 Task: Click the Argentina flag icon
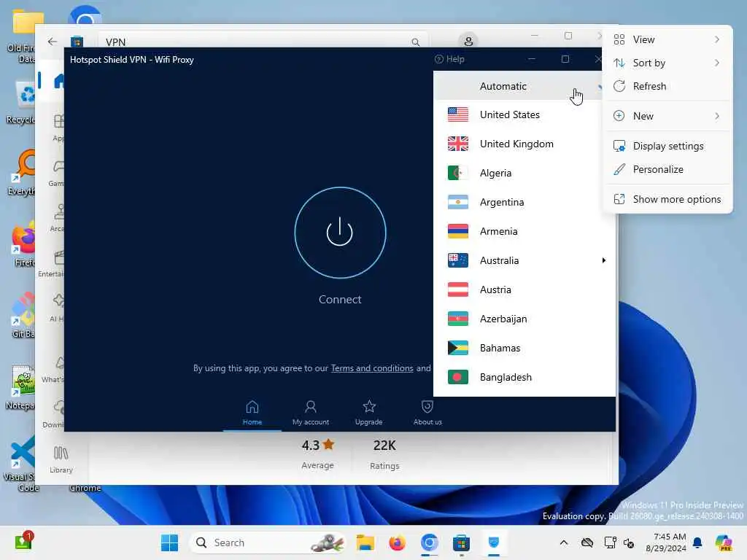(458, 202)
